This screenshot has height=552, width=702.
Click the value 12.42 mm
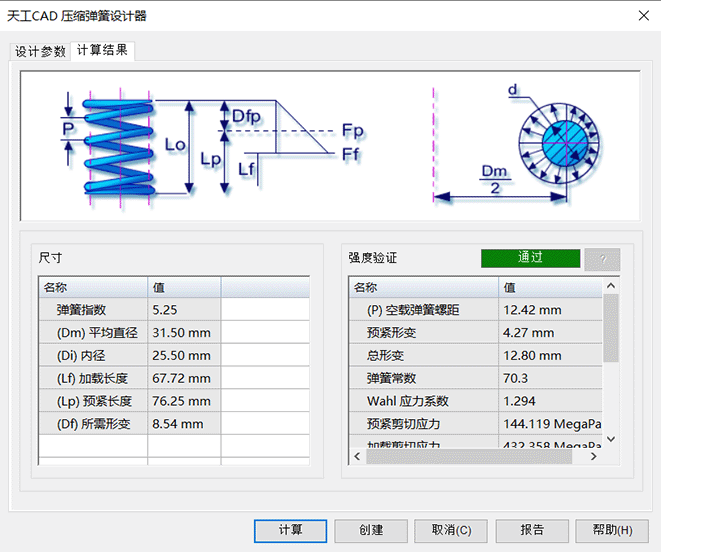(x=532, y=310)
